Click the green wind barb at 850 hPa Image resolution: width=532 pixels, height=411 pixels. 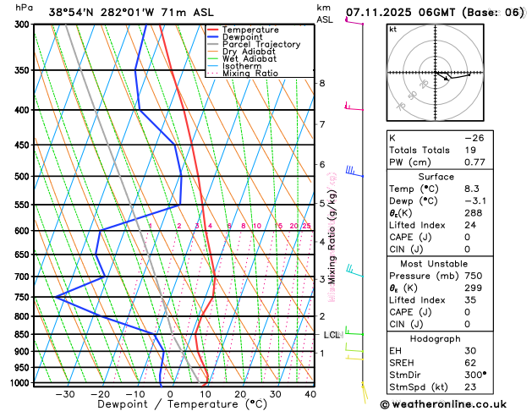coord(354,331)
